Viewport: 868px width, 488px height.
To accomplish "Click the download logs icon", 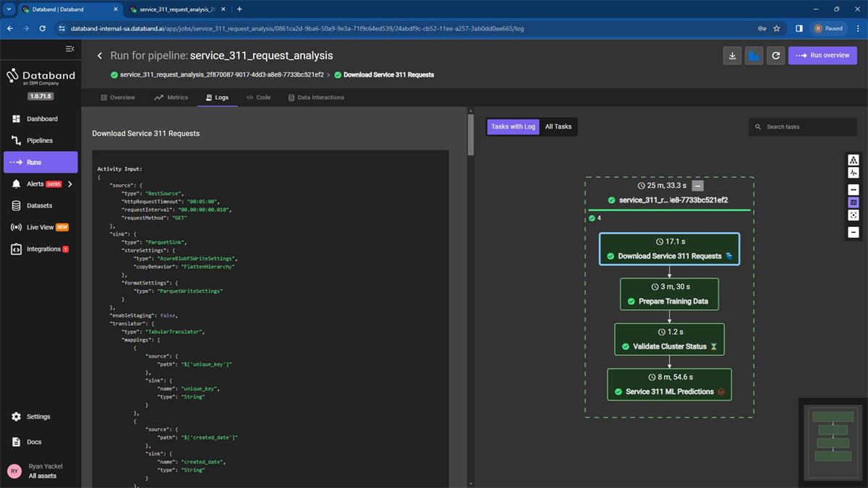I will [x=731, y=55].
